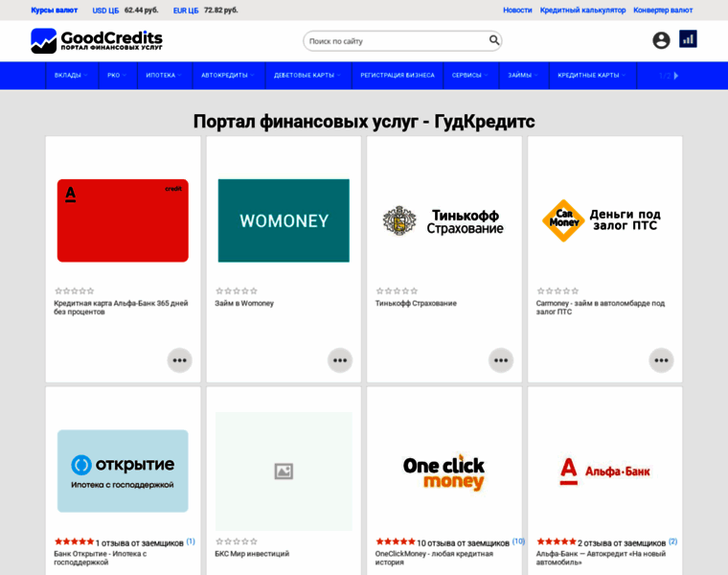Open Тинькофф Страхование card title

[x=416, y=303]
